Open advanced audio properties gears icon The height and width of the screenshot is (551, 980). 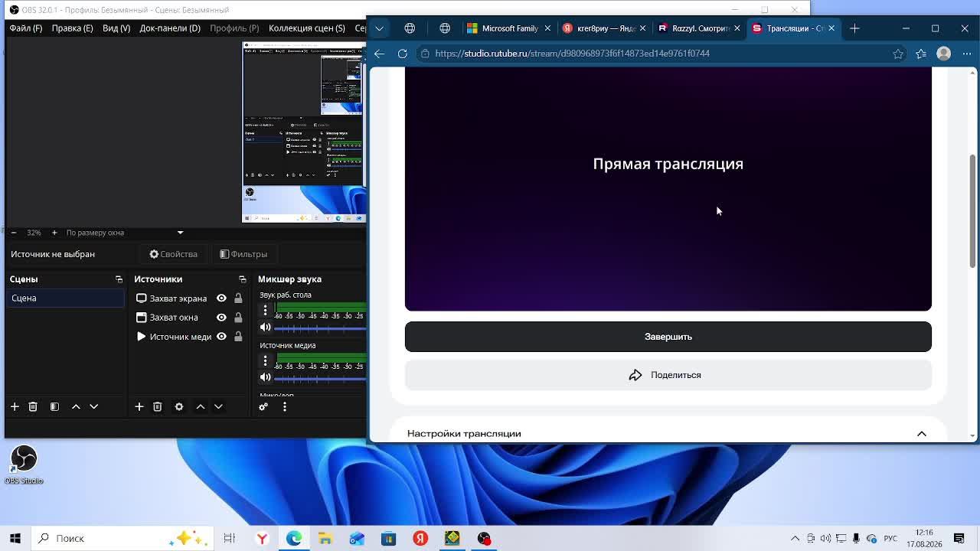pos(263,406)
